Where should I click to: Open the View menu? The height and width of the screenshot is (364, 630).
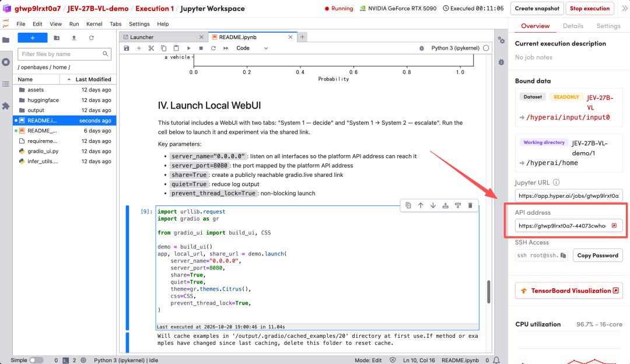(x=55, y=24)
